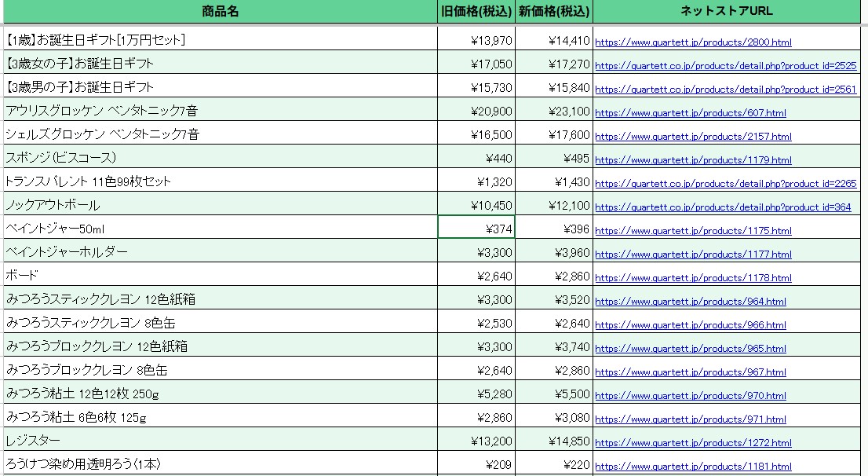This screenshot has height=476, width=868.
Task: Select old price cell ¥20,900
Action: 476,110
